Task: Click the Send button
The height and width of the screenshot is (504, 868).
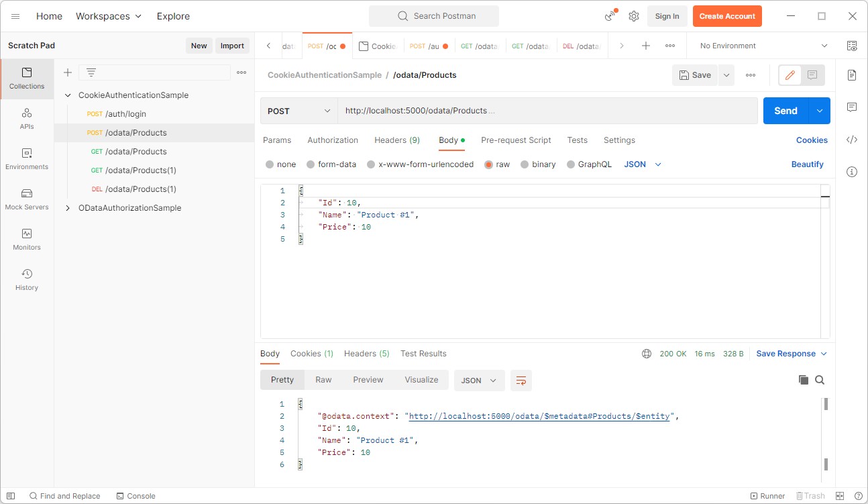Action: pyautogui.click(x=786, y=111)
